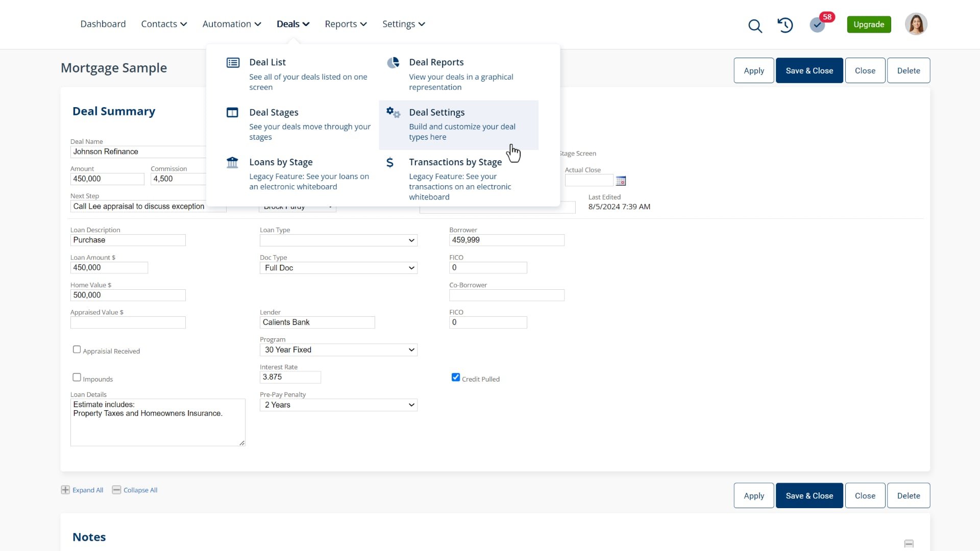Screen dimensions: 980x551
Task: Open the Actual Close calendar picker icon
Action: 621,181
